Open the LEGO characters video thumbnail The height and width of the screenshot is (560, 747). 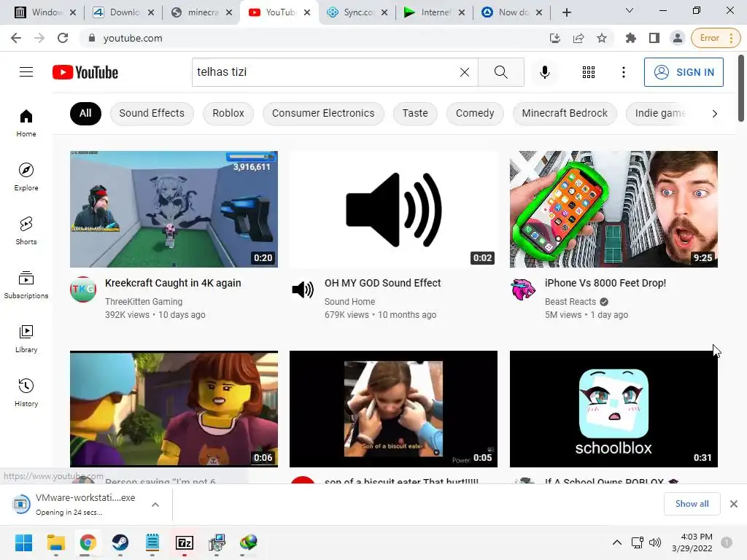coord(174,409)
